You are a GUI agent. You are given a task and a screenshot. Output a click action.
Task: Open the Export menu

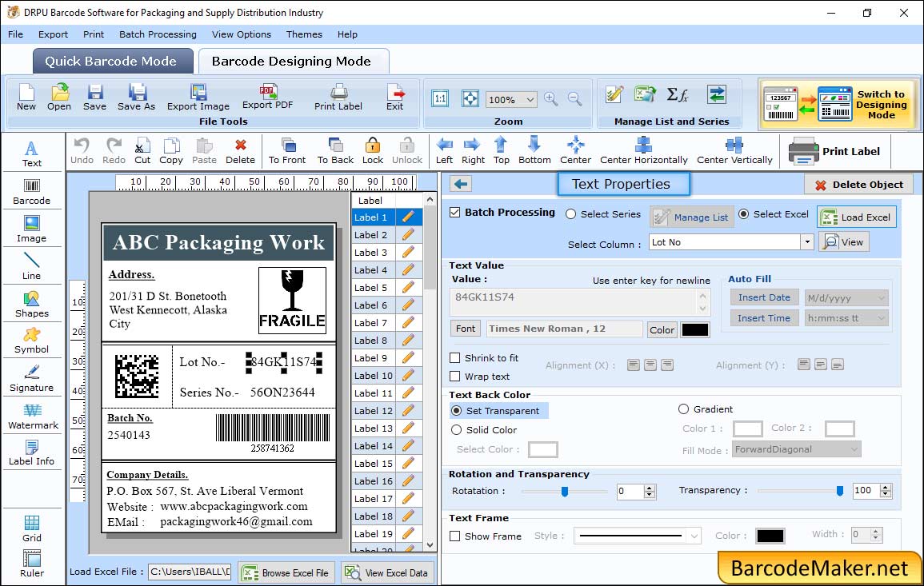[53, 34]
